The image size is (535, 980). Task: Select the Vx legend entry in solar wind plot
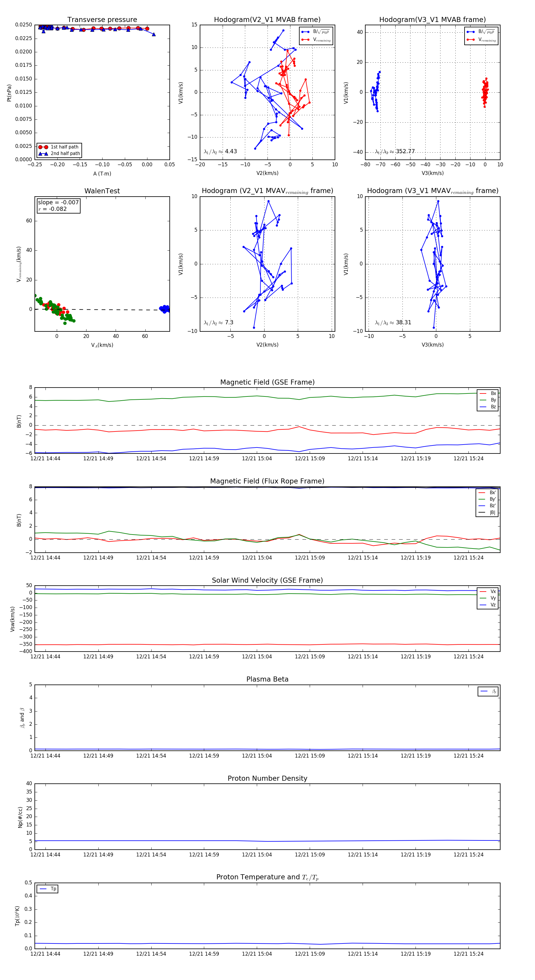click(x=488, y=591)
